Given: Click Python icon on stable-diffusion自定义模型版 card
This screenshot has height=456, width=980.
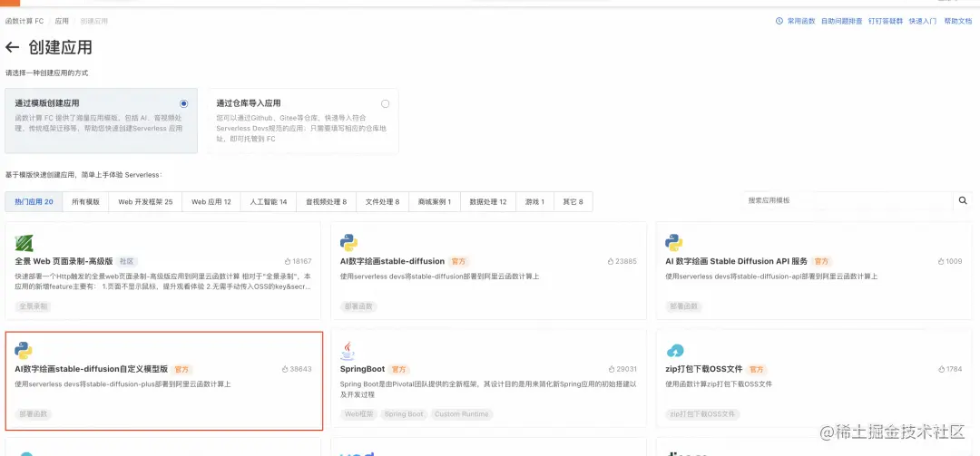Looking at the screenshot, I should pos(24,351).
